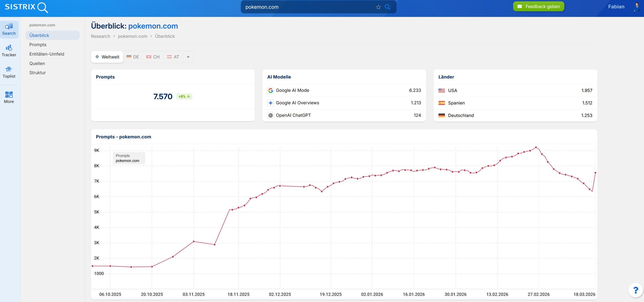Screen dimensions: 644x302
Task: Switch country filter to DE
Action: [133, 57]
